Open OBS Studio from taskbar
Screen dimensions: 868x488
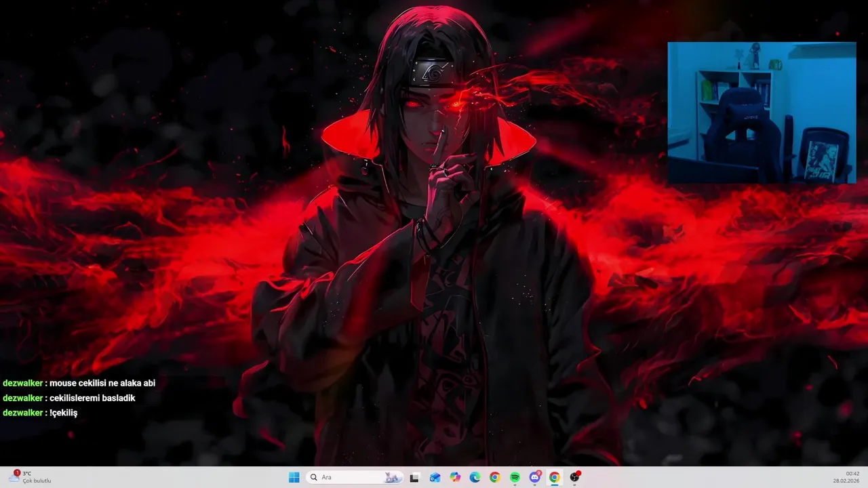[x=575, y=477]
